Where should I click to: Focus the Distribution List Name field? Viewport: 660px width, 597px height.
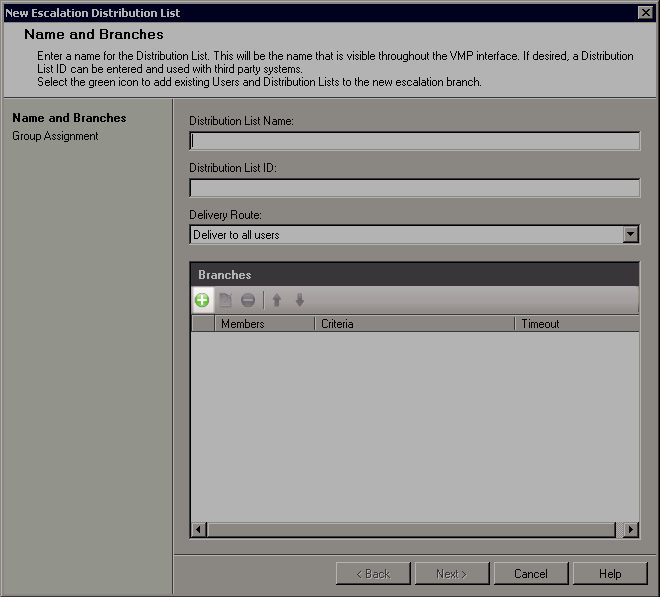415,141
